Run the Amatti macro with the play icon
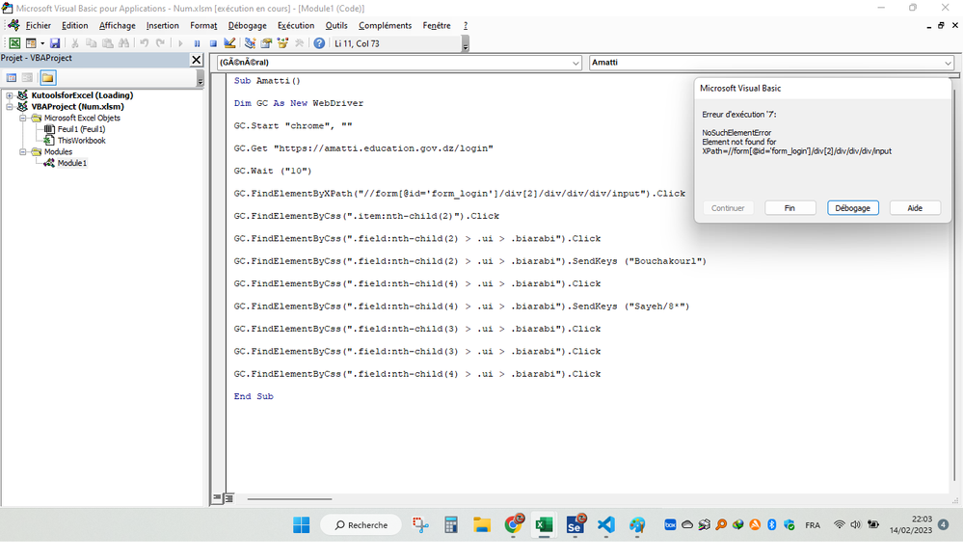 (179, 42)
